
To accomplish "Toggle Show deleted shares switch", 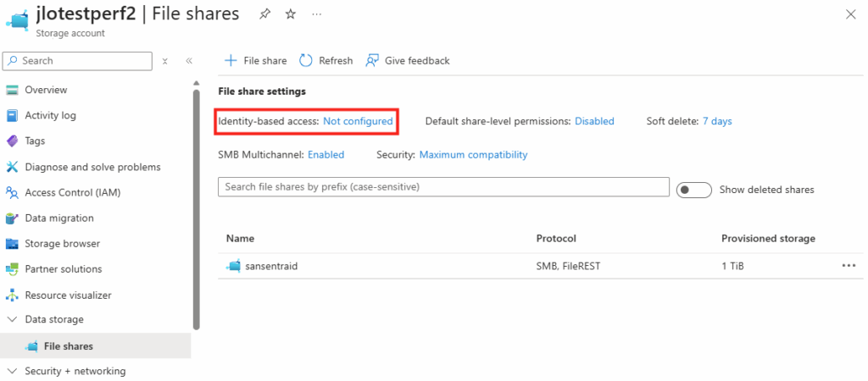I will pyautogui.click(x=693, y=190).
